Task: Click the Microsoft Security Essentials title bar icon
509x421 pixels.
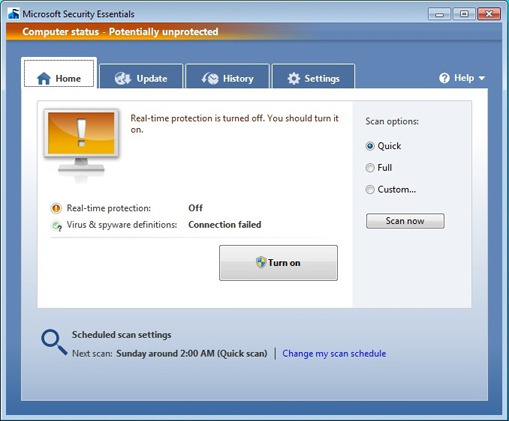Action: point(13,14)
